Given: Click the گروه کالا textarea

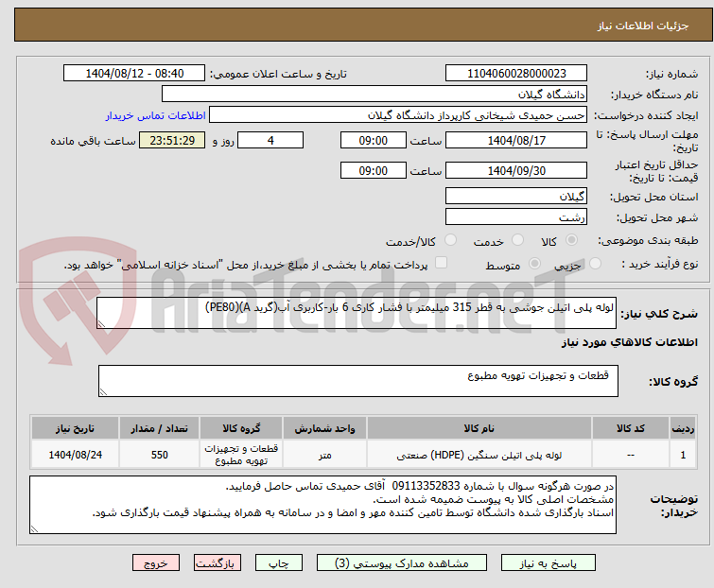Looking at the screenshot, I should [358, 381].
